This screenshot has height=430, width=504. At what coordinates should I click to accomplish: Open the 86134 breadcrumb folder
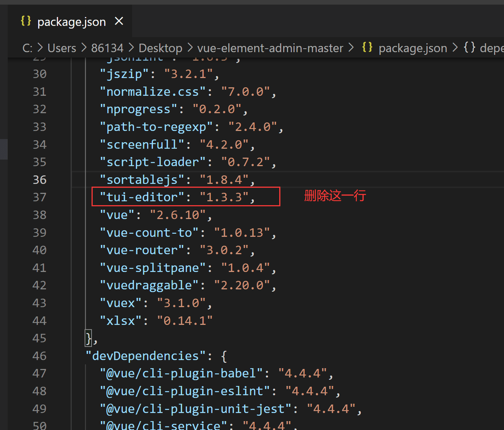[107, 48]
